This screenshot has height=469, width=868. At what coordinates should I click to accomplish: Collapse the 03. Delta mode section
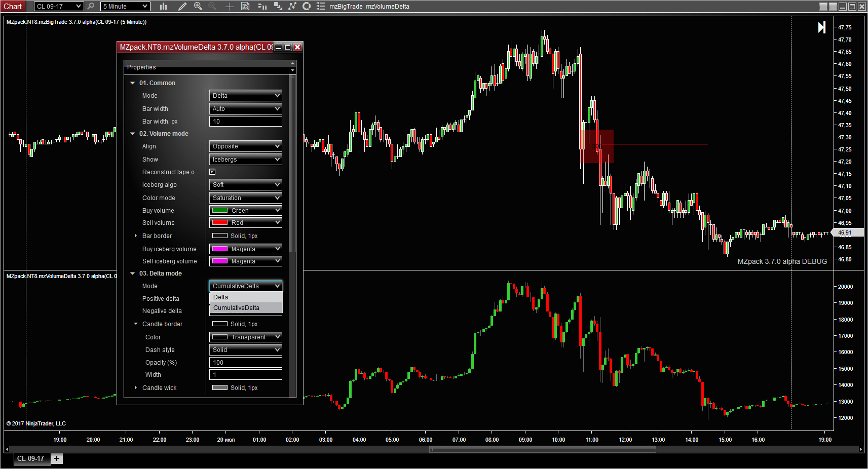132,273
